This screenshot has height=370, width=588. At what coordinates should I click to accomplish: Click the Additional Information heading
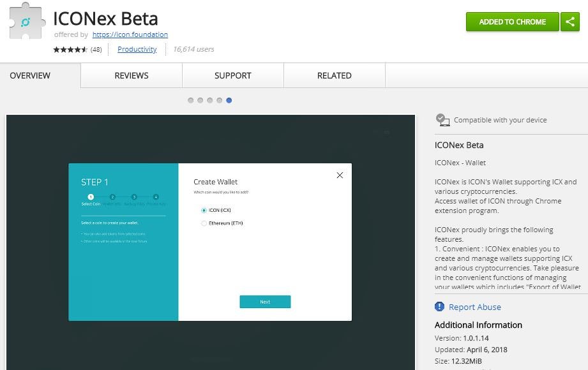pyautogui.click(x=478, y=325)
